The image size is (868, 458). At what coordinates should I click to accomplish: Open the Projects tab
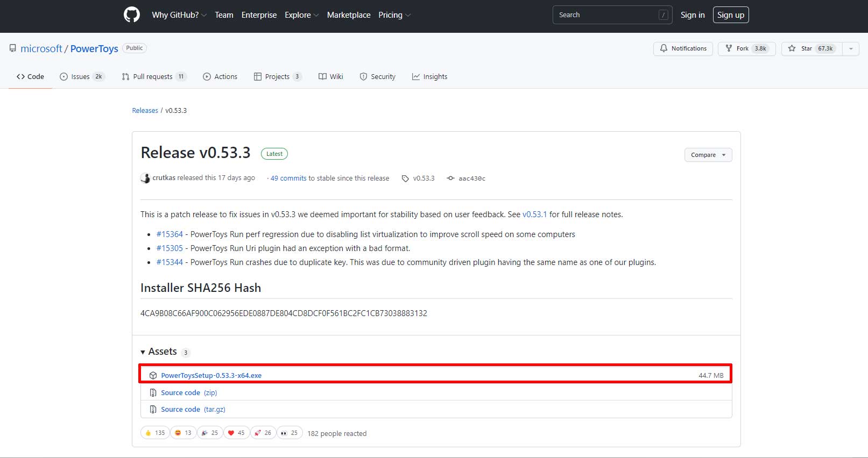pos(278,76)
